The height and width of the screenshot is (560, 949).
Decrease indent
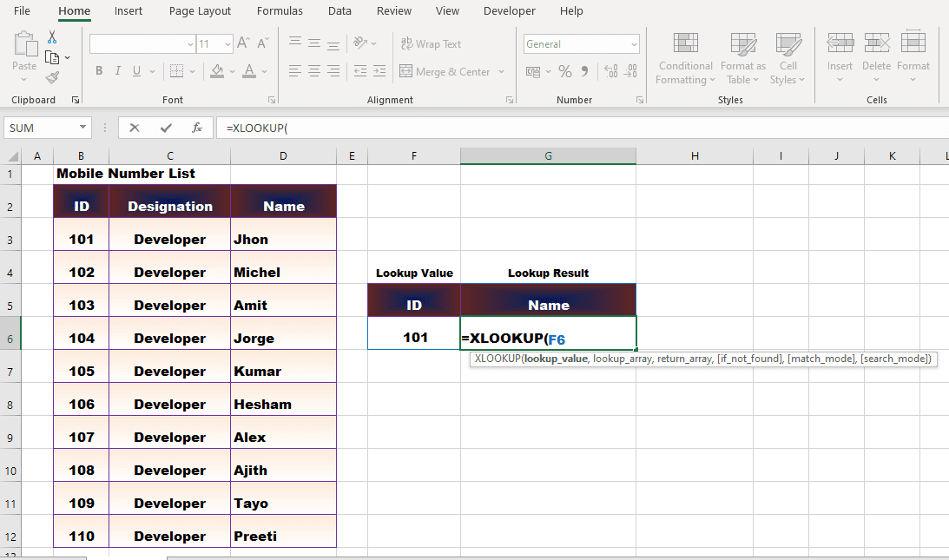tap(360, 71)
